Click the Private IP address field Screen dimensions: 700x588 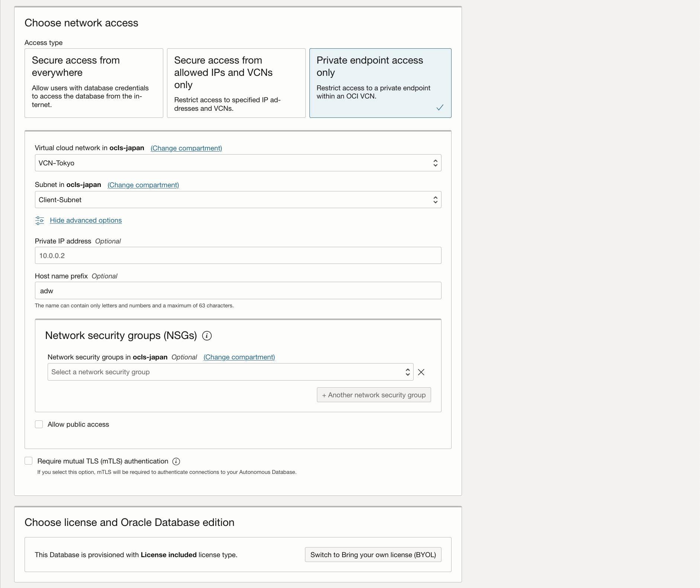[238, 255]
